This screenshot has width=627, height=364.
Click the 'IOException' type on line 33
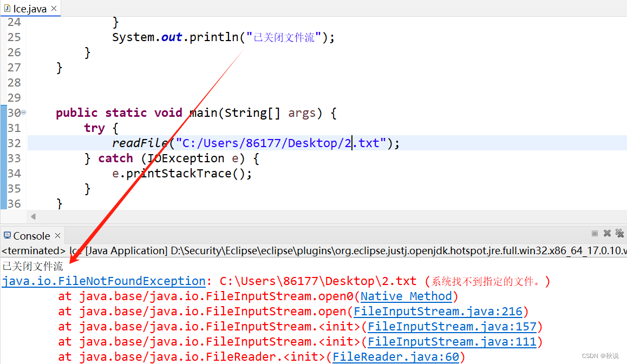click(186, 158)
